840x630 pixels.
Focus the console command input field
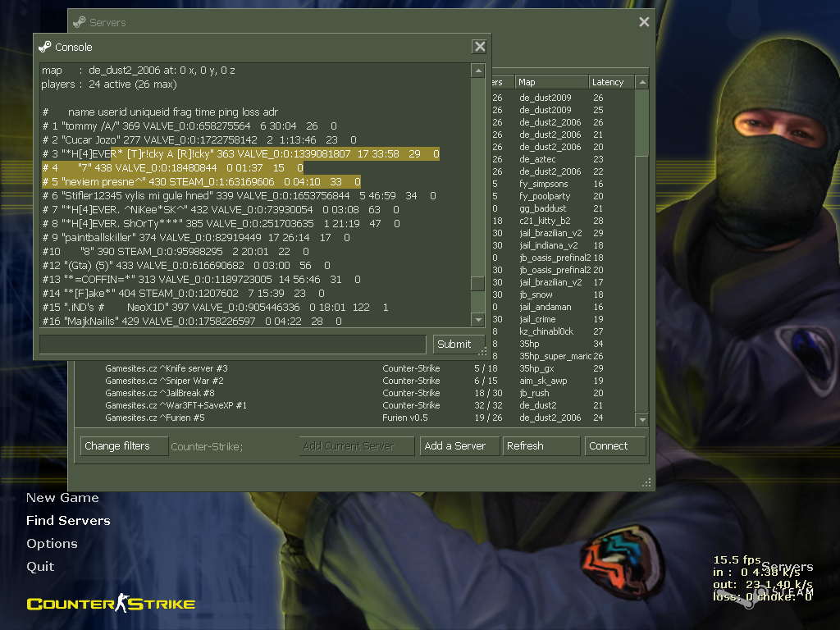pyautogui.click(x=233, y=345)
